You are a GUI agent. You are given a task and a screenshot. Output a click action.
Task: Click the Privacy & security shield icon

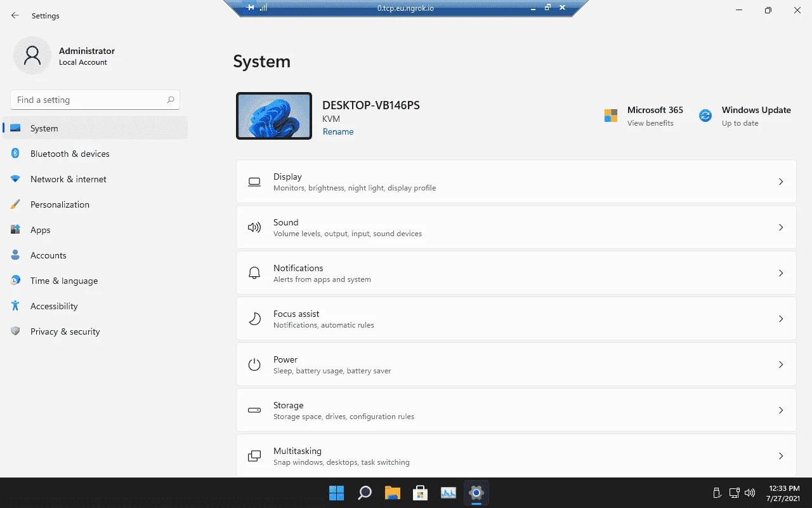tap(16, 331)
